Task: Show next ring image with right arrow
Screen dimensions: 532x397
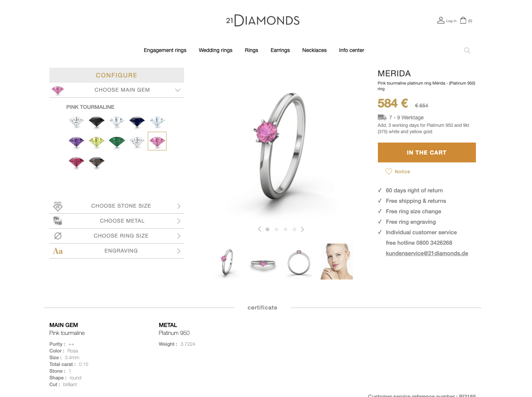Action: [x=302, y=229]
